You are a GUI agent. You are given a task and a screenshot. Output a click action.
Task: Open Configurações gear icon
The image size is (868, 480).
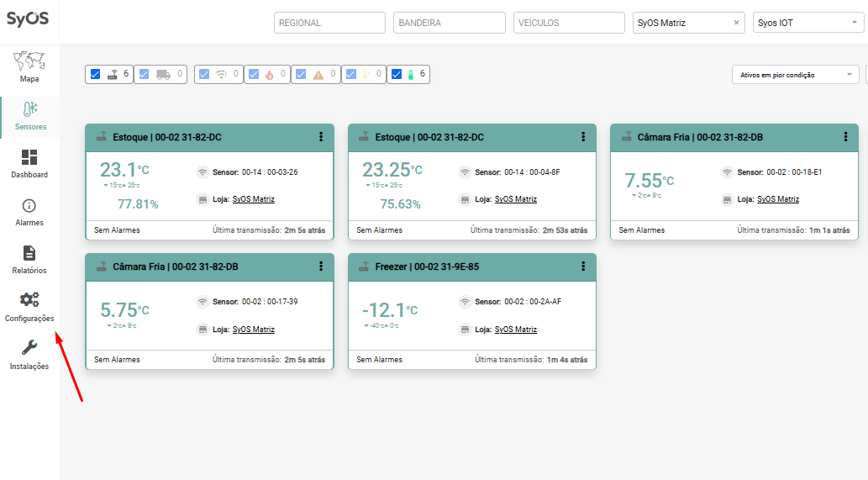pos(29,299)
